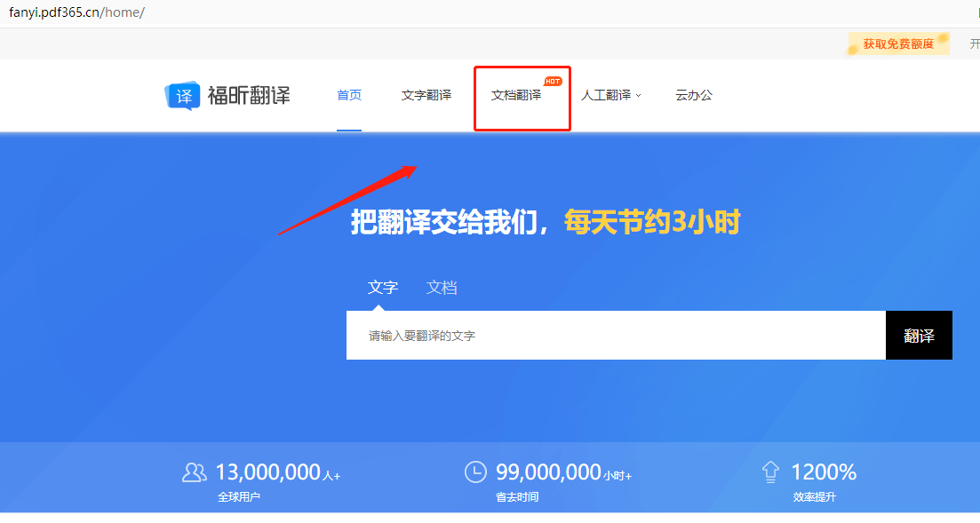Click the browser address bar URL
Screen dimensions: 980x523
coord(77,12)
